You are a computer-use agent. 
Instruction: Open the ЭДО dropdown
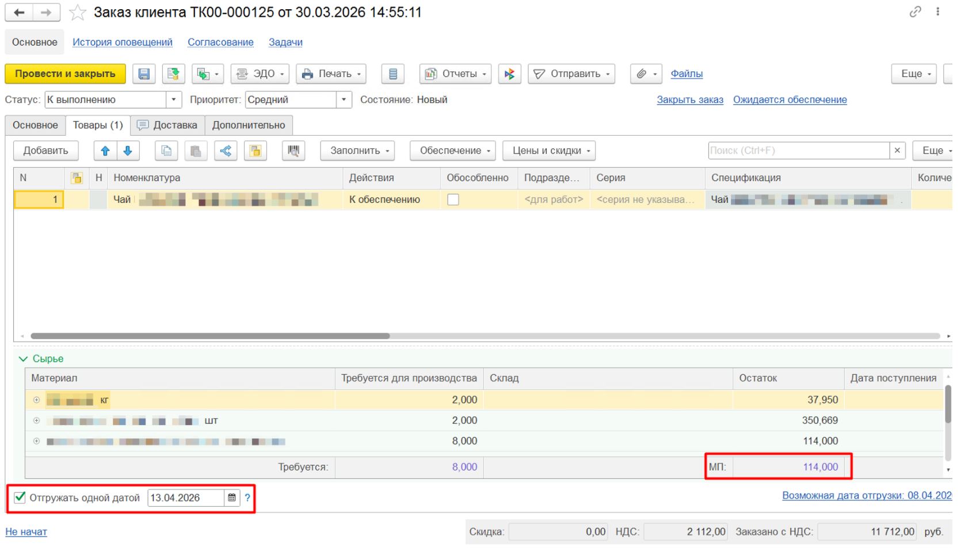[x=260, y=74]
